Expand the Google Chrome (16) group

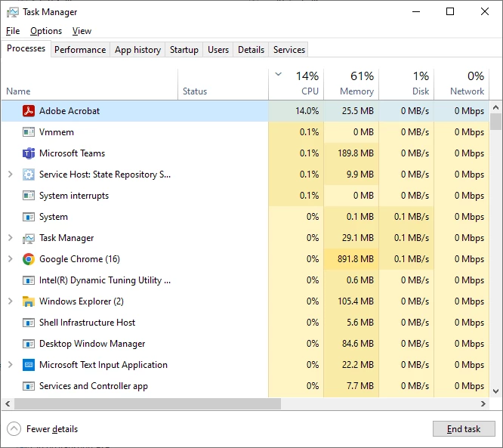click(x=11, y=259)
